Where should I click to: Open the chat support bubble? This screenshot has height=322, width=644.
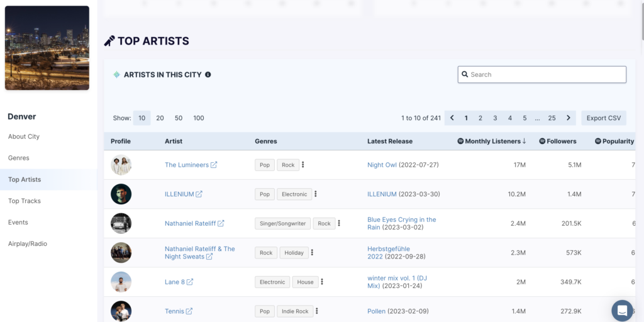622,311
